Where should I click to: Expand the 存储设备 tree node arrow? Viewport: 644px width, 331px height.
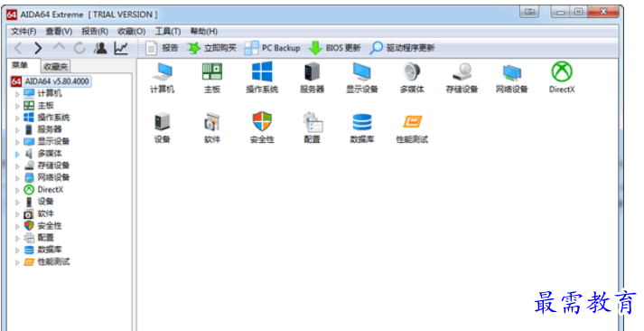pos(17,166)
